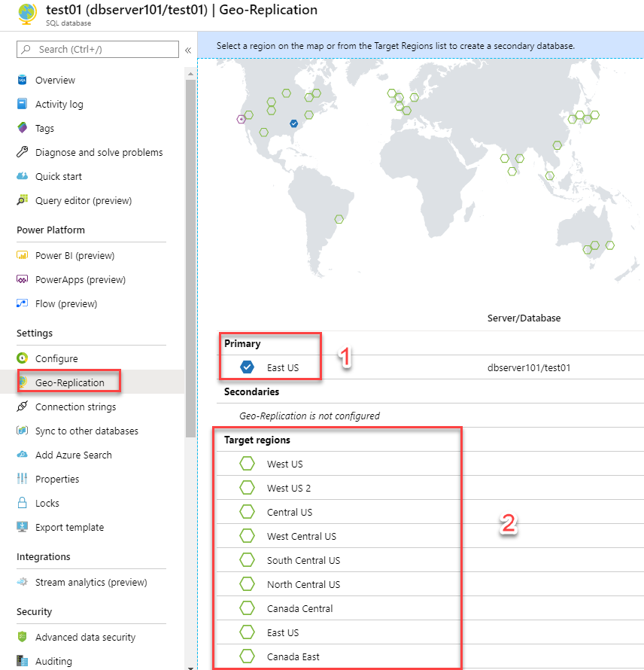Click the Query editor icon
The image size is (644, 670).
coord(23,200)
